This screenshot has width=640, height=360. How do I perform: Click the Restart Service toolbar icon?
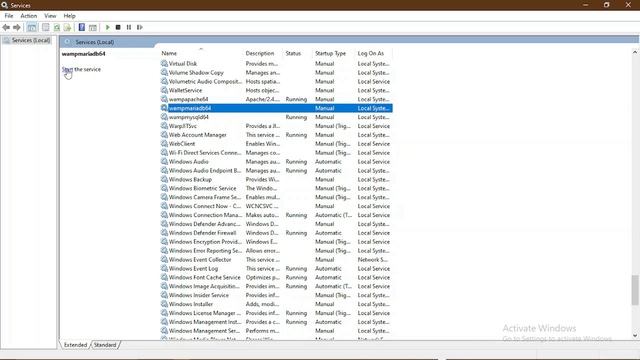click(x=140, y=27)
